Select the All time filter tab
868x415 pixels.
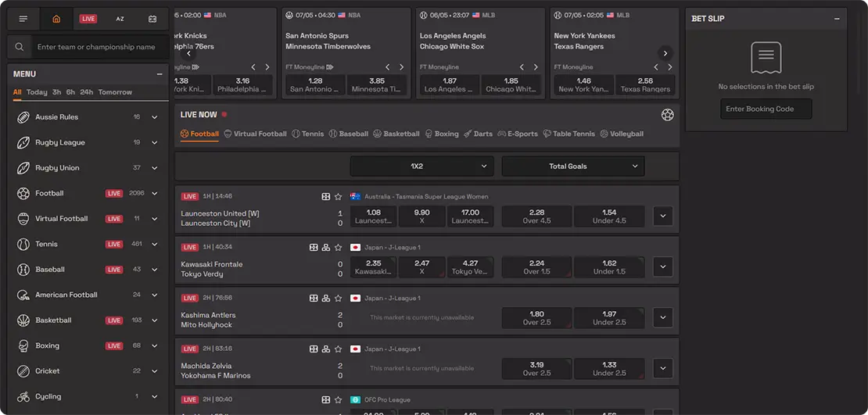point(17,92)
